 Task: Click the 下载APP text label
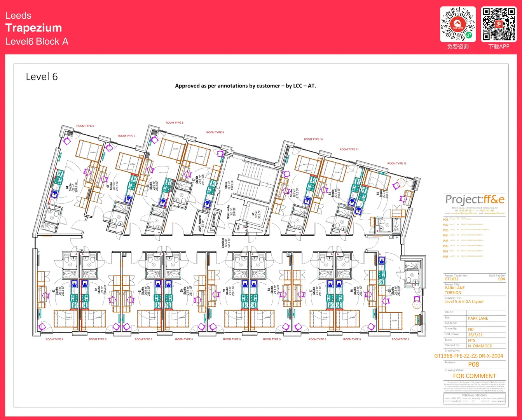click(499, 47)
